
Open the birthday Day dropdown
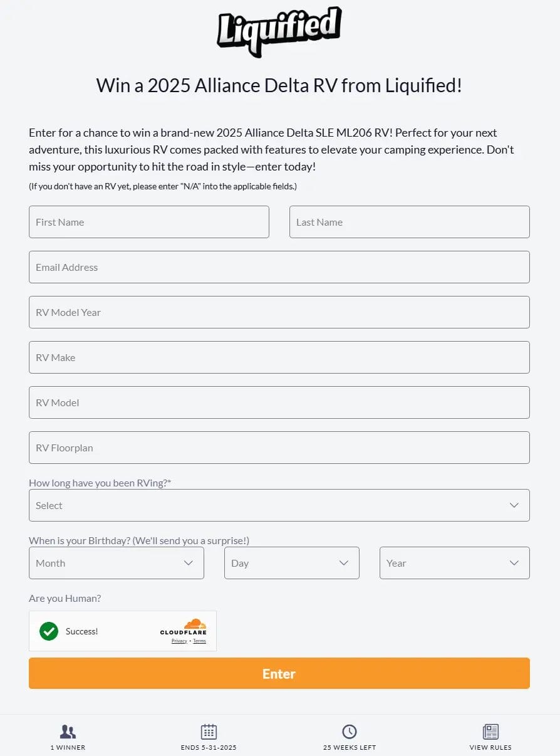coord(292,563)
